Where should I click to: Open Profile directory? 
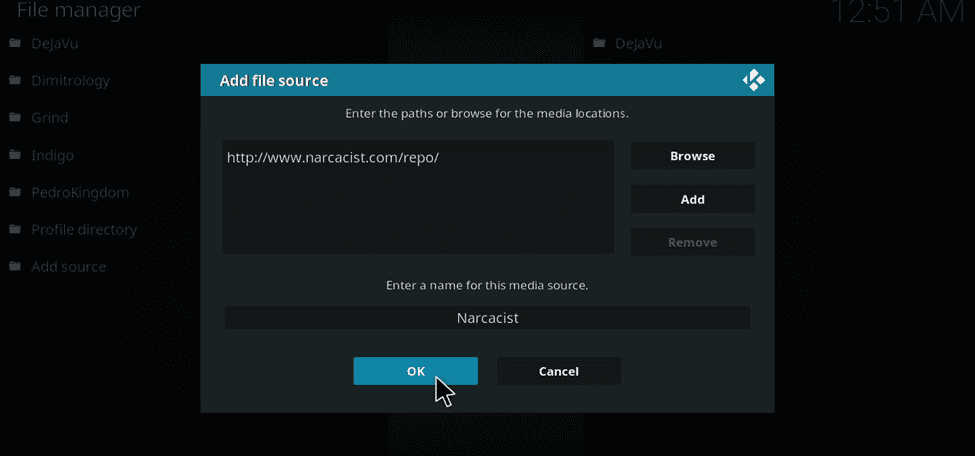(84, 230)
